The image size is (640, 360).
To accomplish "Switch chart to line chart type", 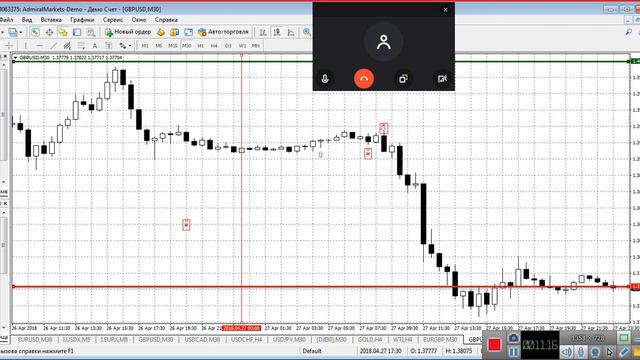I will pos(291,32).
